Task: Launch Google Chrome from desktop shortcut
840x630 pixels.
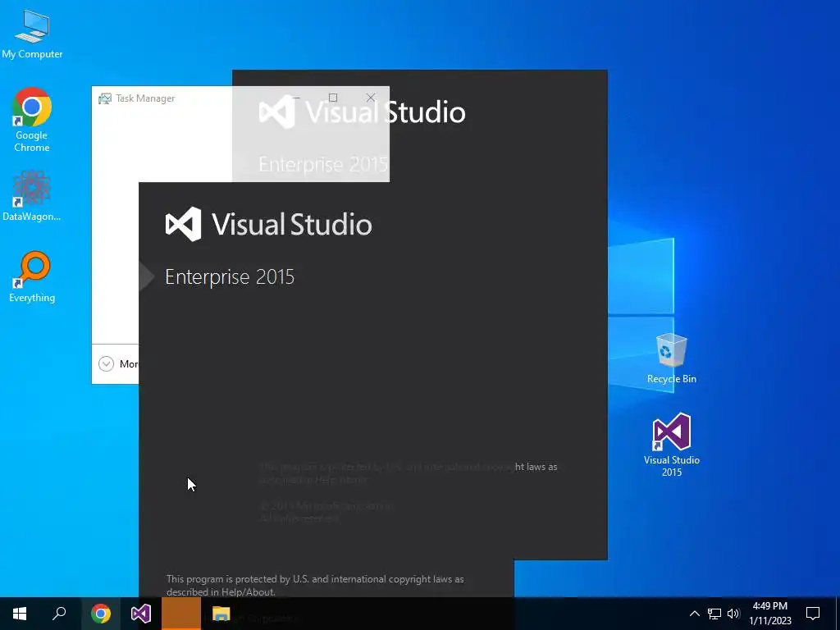Action: coord(32,120)
